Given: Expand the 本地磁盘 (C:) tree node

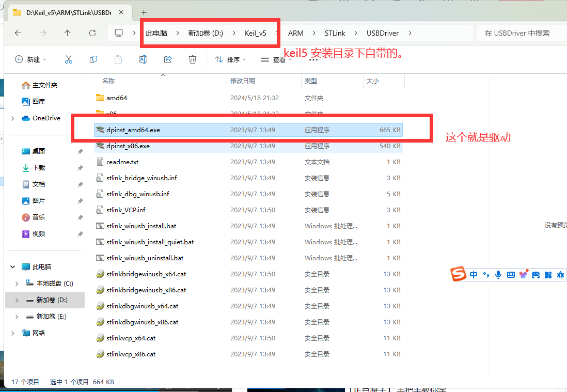Looking at the screenshot, I should (x=17, y=284).
